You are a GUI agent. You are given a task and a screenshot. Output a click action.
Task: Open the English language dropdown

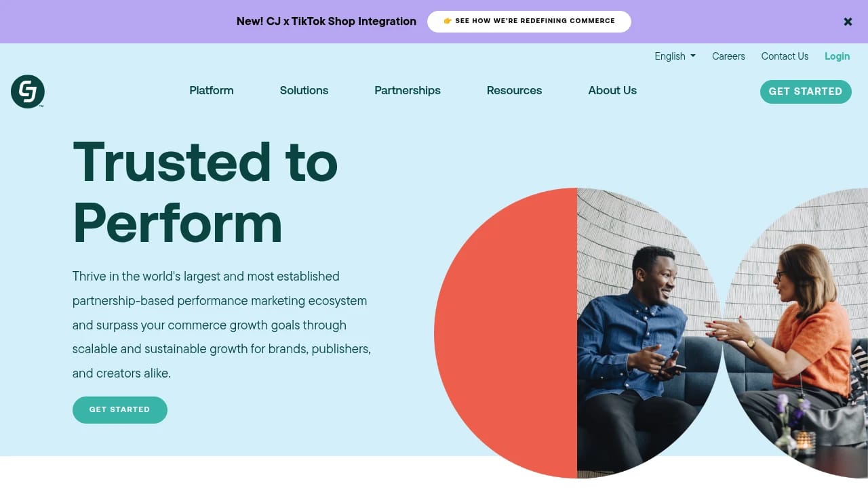(x=674, y=56)
